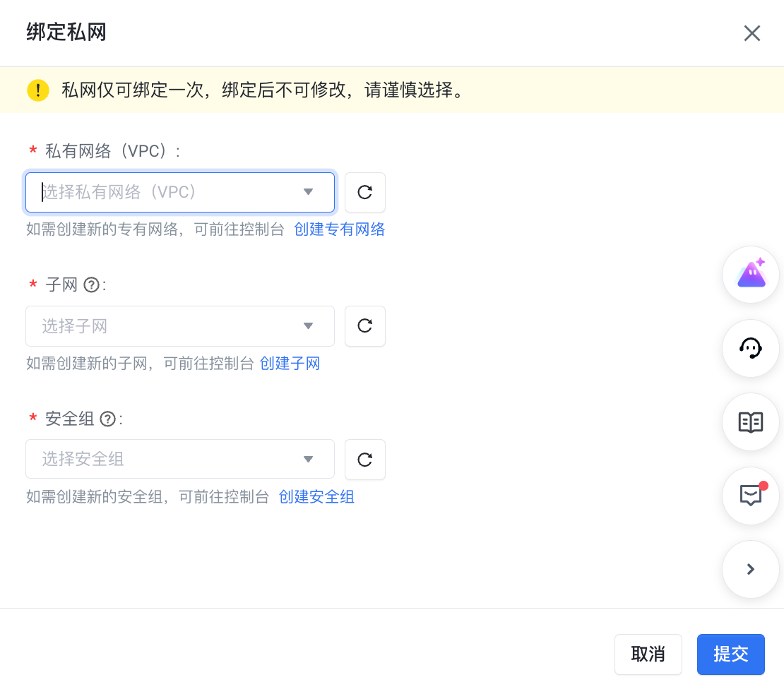The image size is (784, 682).
Task: Close the 绑定私网 dialog
Action: tap(752, 33)
